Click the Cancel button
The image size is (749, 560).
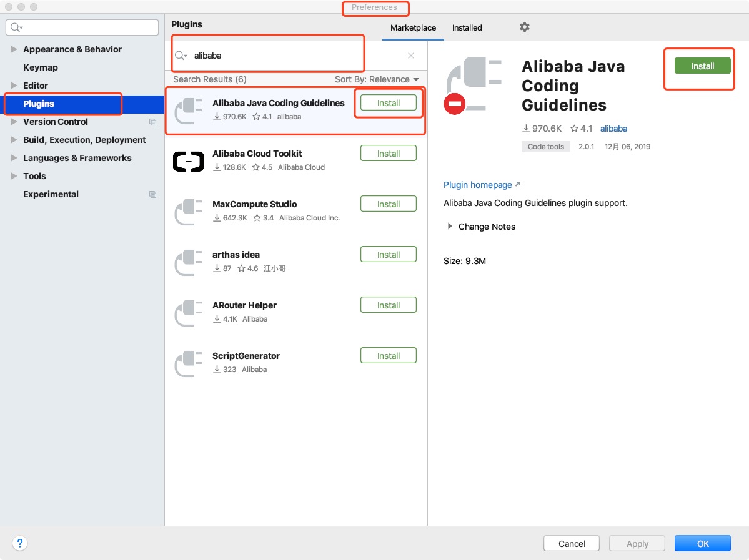pyautogui.click(x=572, y=543)
